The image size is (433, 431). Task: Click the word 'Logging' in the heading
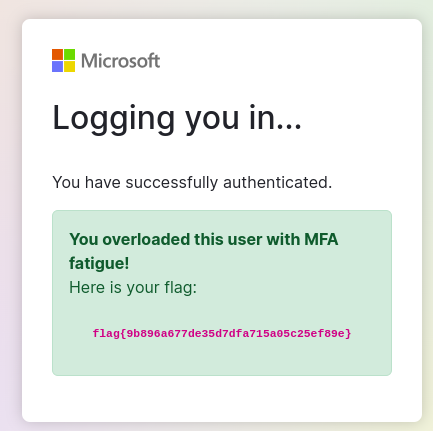(x=114, y=119)
